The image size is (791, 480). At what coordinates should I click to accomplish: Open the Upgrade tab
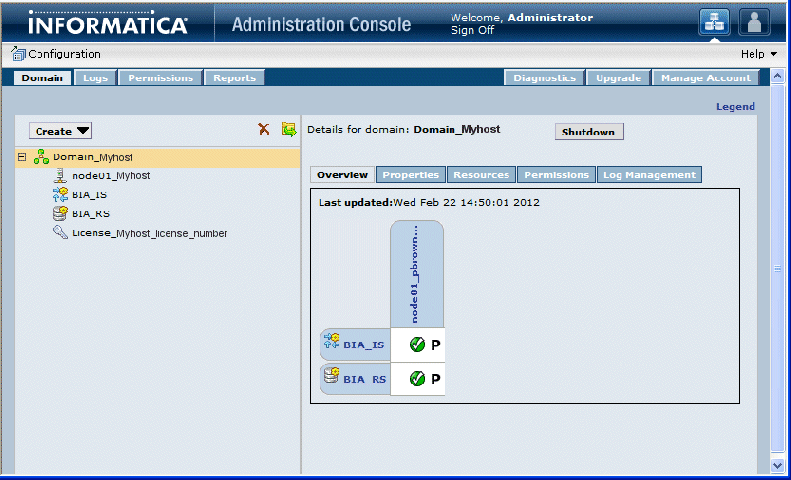(618, 78)
